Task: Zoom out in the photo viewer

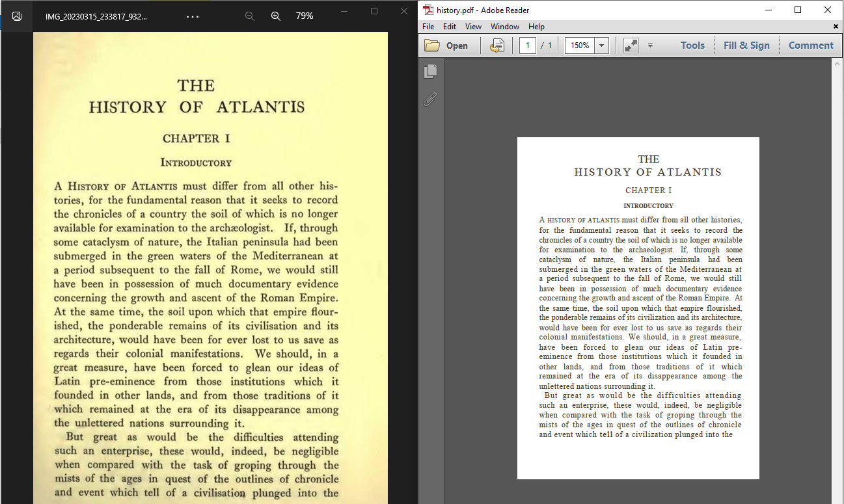Action: 249,16
